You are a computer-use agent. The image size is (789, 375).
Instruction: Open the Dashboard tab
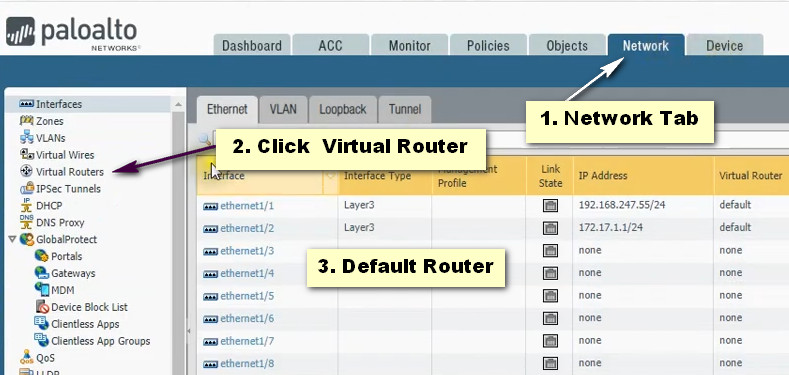pos(252,45)
